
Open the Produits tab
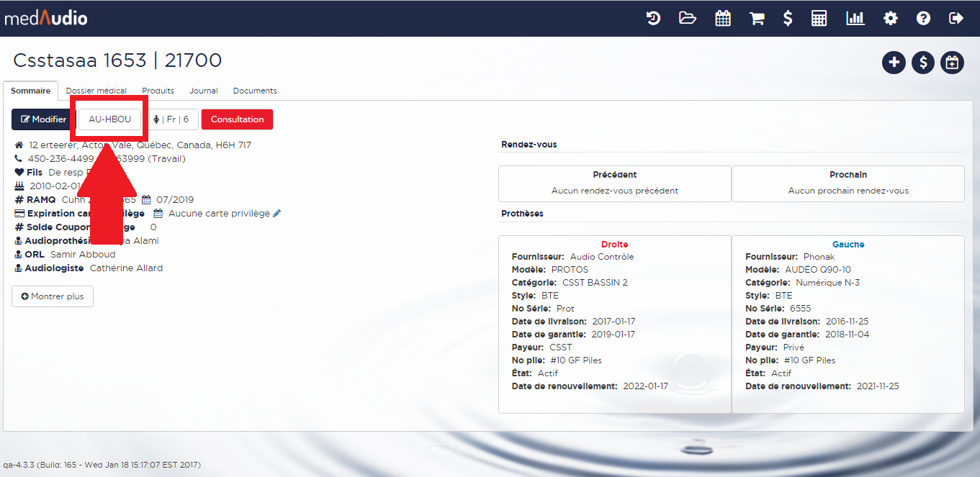click(x=158, y=91)
